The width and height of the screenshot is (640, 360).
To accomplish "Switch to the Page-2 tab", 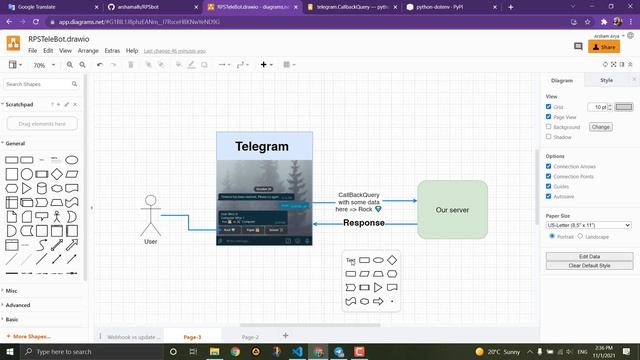I will point(250,337).
